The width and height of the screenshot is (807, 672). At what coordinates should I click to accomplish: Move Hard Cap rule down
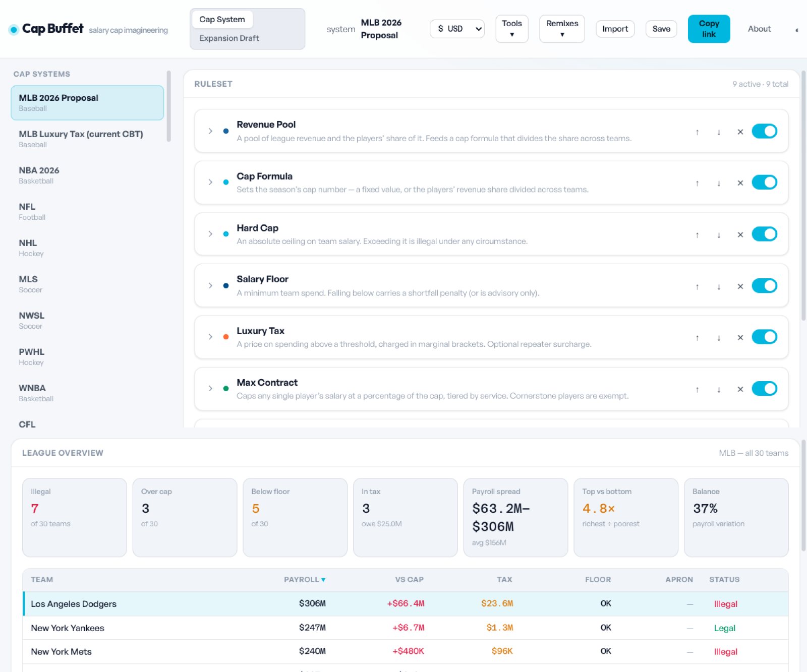point(719,235)
